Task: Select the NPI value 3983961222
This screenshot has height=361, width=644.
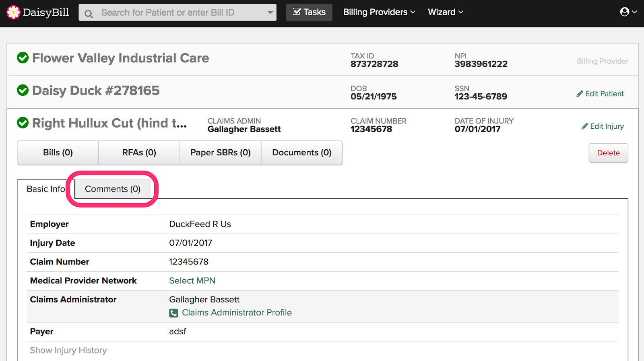Action: tap(481, 64)
